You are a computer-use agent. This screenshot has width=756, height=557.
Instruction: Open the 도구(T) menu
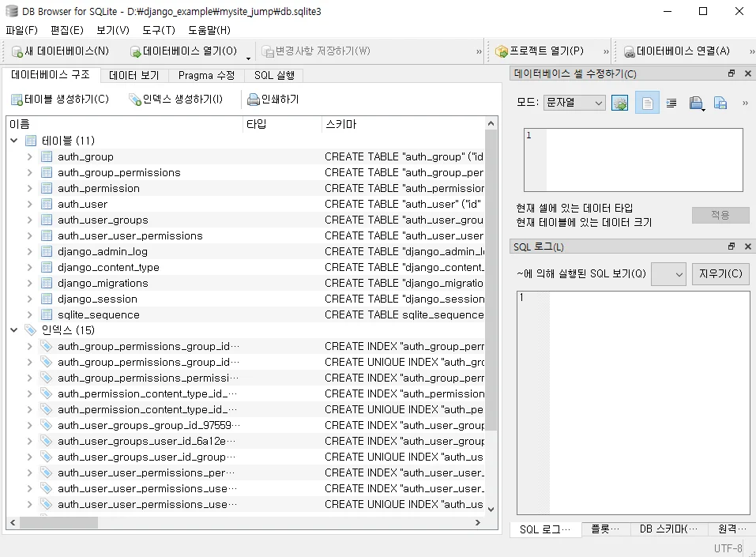point(159,30)
